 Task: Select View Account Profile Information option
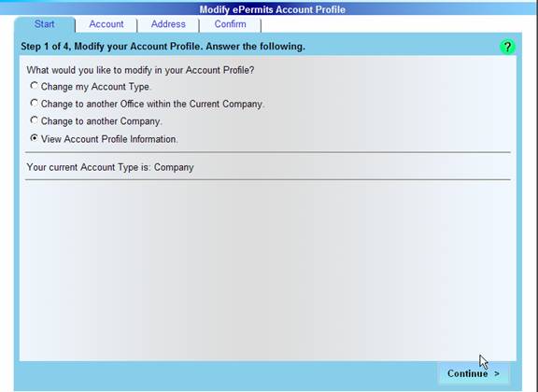pos(34,138)
